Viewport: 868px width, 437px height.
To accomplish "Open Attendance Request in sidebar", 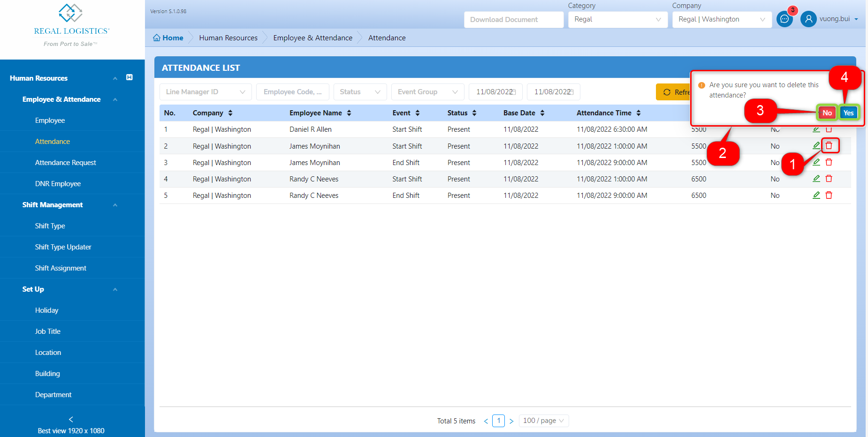I will [x=65, y=163].
